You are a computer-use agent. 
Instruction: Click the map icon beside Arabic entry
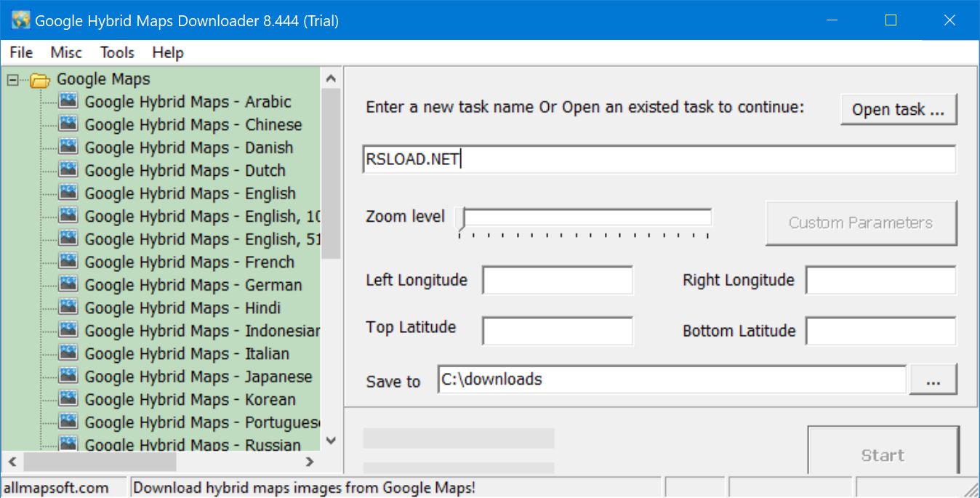[68, 101]
